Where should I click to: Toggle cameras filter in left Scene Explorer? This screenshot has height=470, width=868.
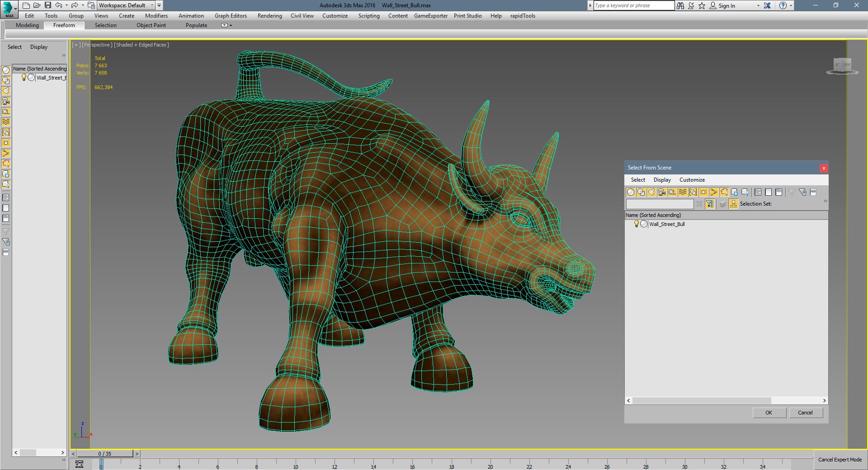[x=6, y=101]
